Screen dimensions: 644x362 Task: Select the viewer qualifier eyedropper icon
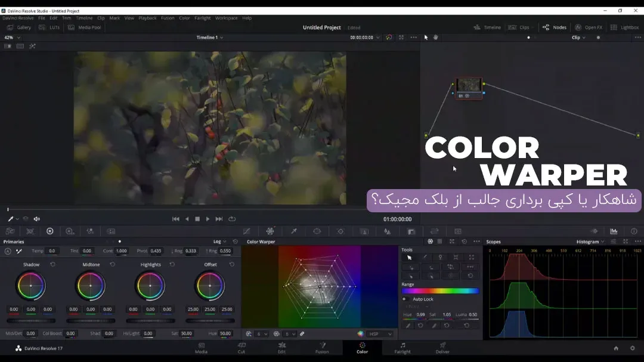click(11, 219)
